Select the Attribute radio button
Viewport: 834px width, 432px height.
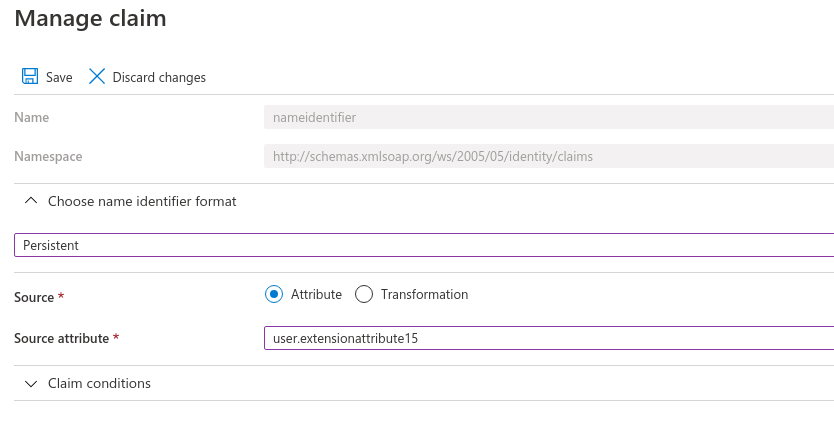(274, 294)
